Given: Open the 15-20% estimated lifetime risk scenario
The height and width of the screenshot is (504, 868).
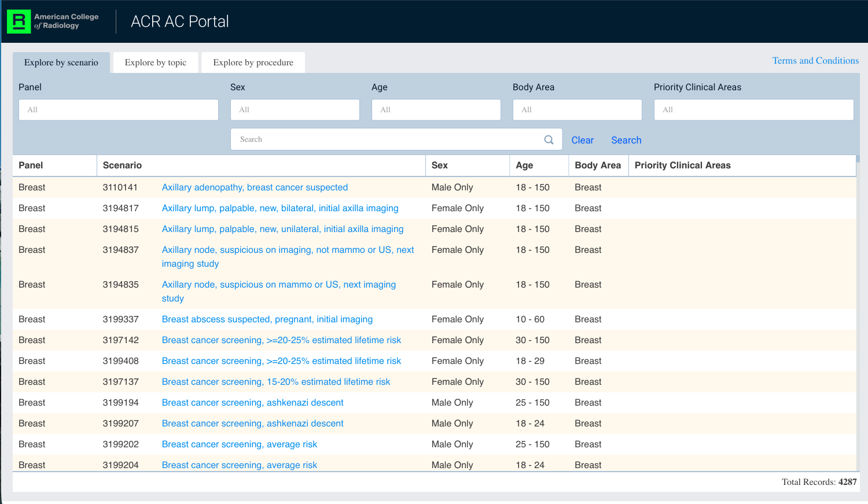Looking at the screenshot, I should click(x=275, y=382).
